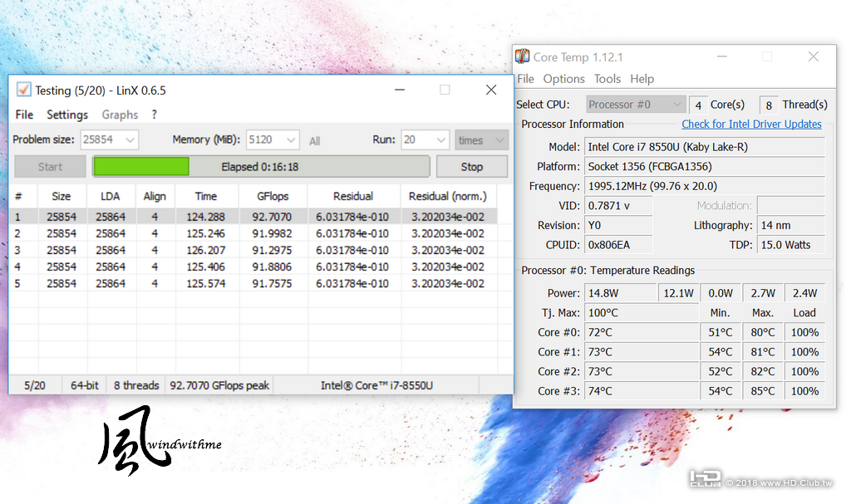Open Core Temp File menu
The image size is (851, 504).
pyautogui.click(x=525, y=79)
